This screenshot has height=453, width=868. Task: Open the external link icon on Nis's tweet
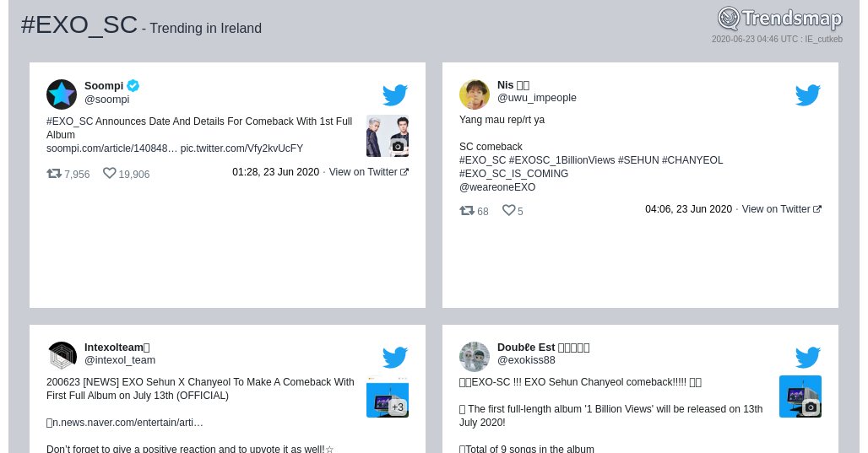[817, 209]
